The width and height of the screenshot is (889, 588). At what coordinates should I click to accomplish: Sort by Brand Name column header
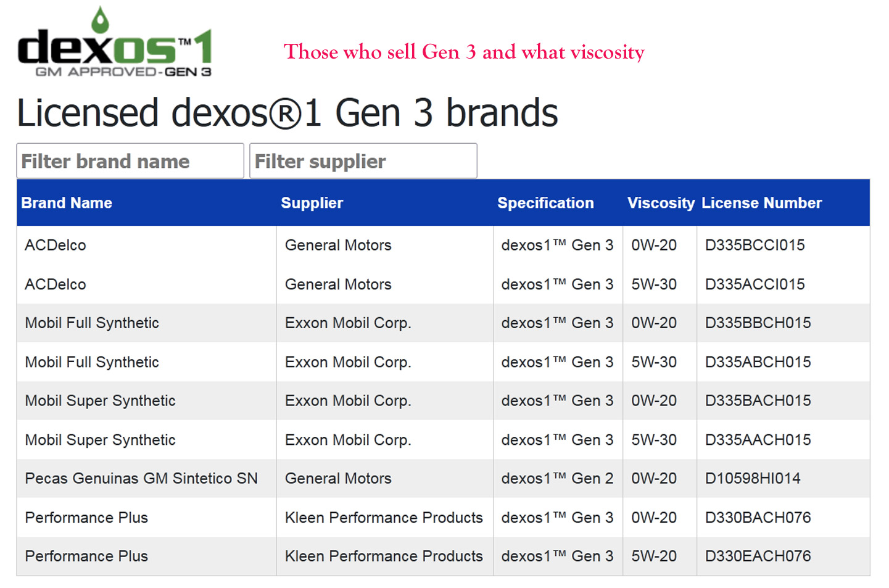pyautogui.click(x=67, y=203)
